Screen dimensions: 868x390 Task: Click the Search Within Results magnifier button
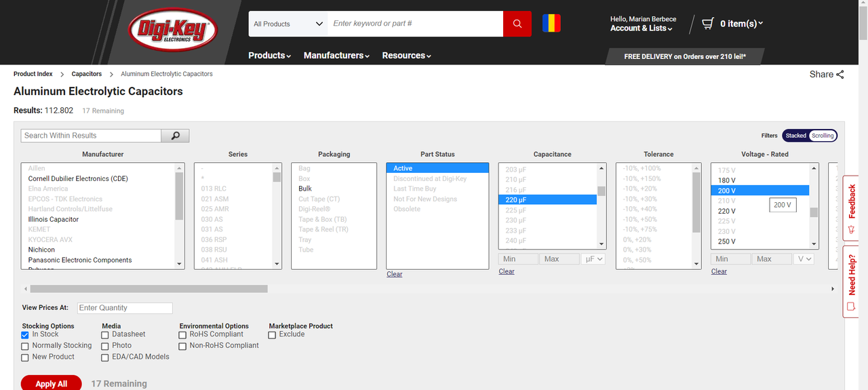tap(175, 136)
